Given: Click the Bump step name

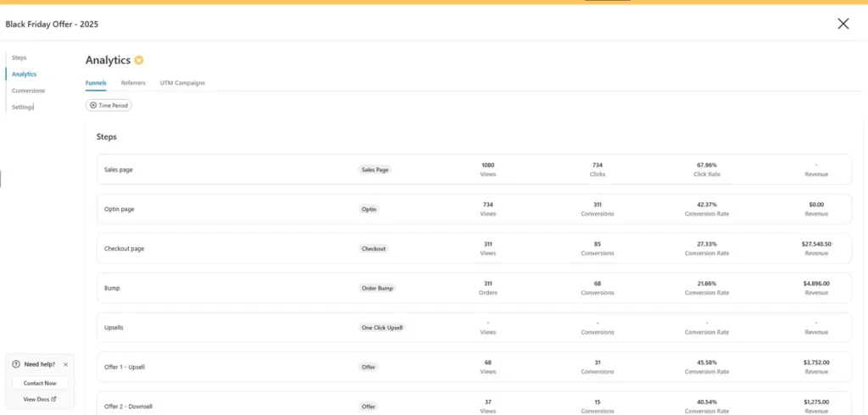Looking at the screenshot, I should [x=112, y=288].
